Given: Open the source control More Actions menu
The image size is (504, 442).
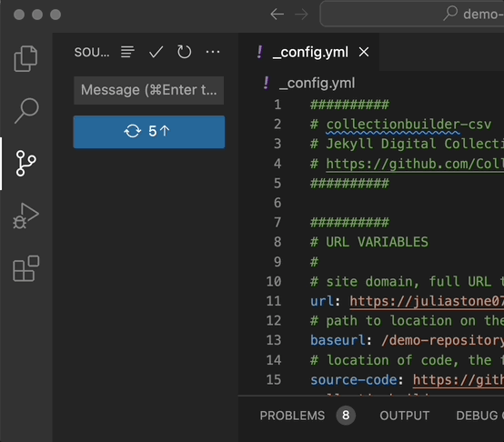Looking at the screenshot, I should (x=213, y=52).
